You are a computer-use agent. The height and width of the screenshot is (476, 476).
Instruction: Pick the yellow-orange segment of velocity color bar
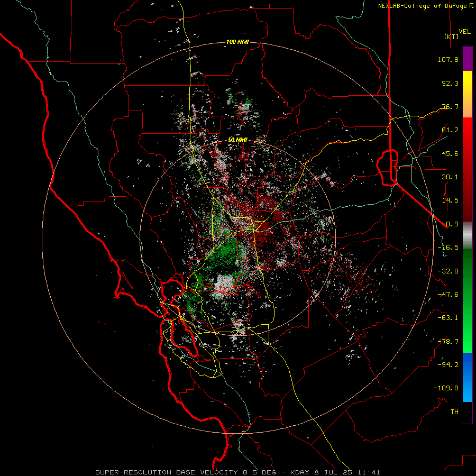pos(467,94)
